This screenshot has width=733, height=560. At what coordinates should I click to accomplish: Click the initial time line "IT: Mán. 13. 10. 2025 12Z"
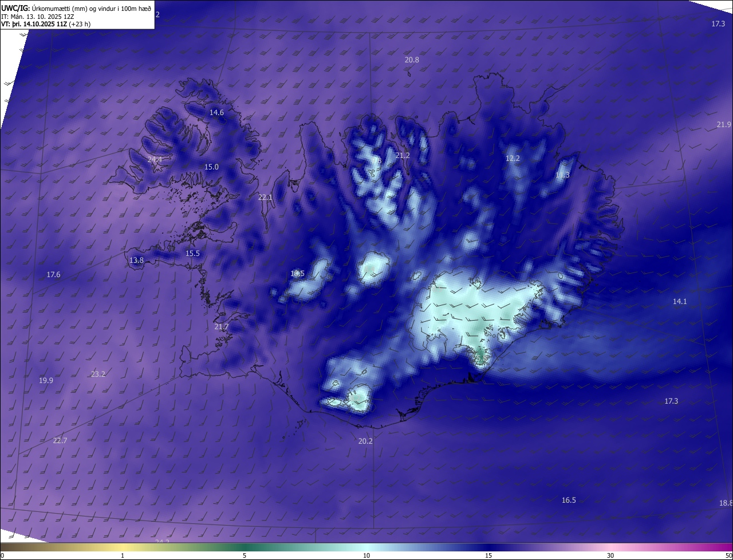[38, 16]
